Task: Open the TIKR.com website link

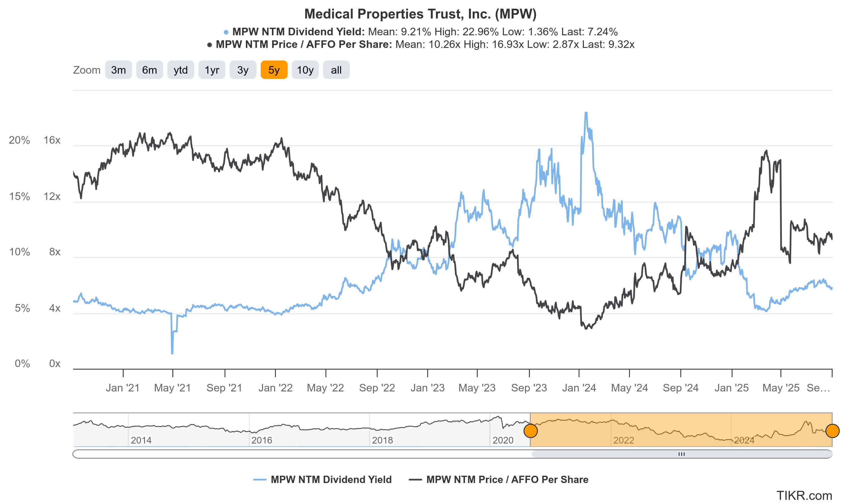Action: [x=808, y=496]
